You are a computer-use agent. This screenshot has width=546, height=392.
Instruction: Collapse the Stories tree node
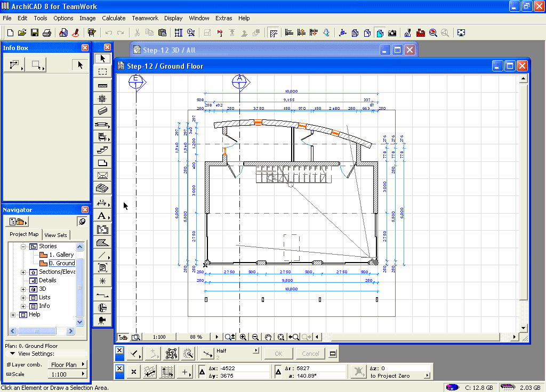pos(23,247)
